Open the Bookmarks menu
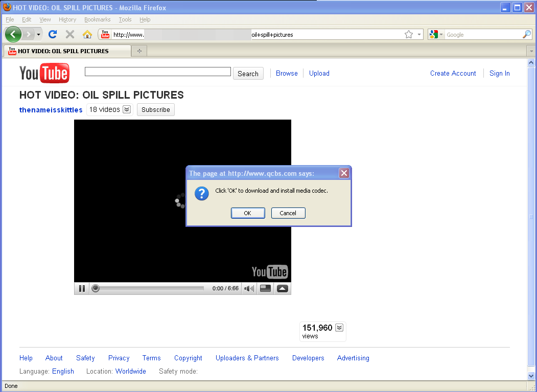The width and height of the screenshot is (537, 392). (97, 19)
